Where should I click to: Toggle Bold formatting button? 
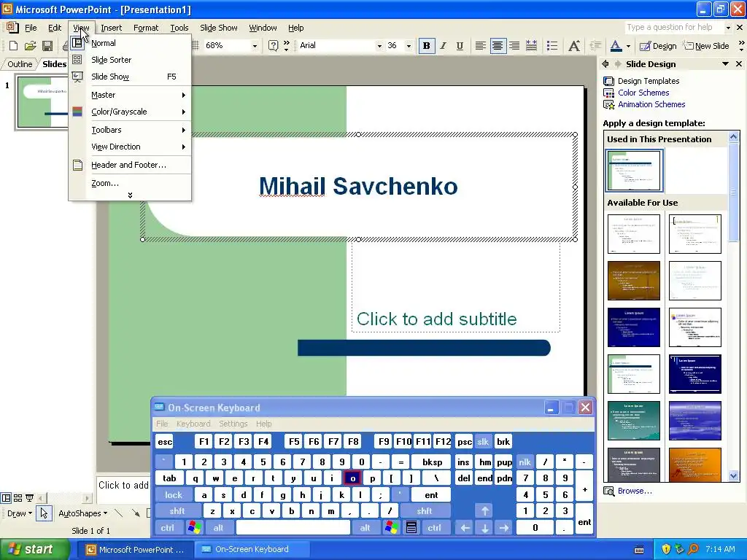pyautogui.click(x=426, y=46)
